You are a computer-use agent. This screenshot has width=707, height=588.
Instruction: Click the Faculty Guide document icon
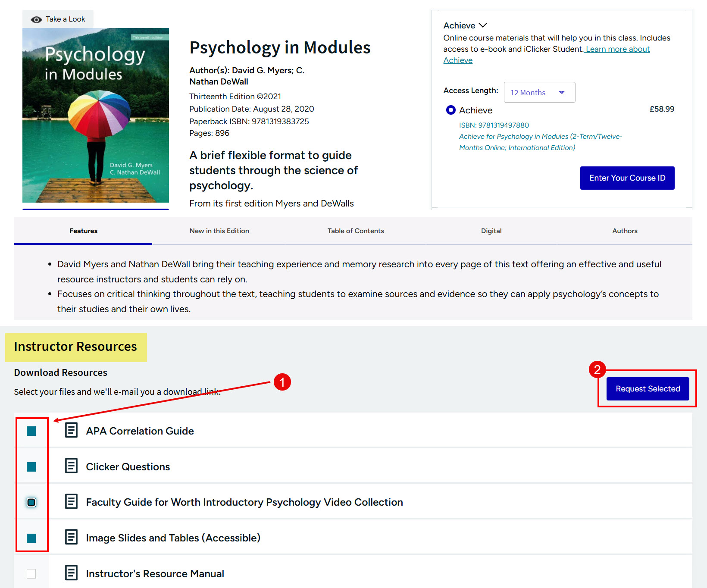click(71, 501)
